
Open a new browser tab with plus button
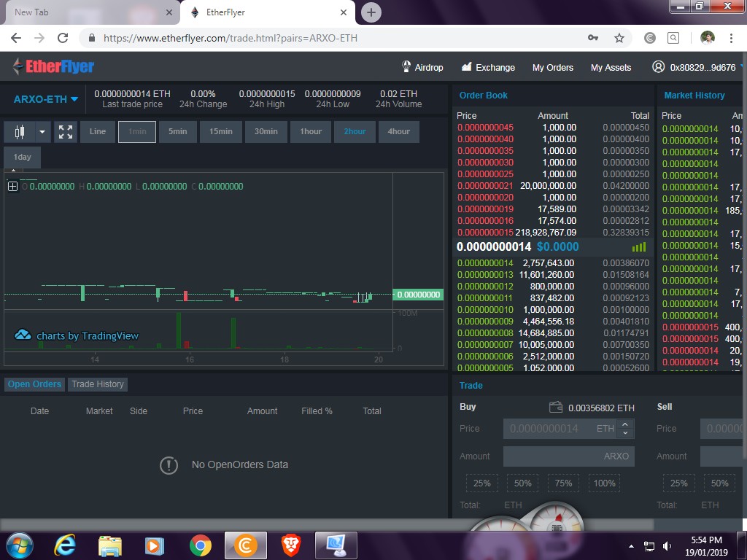point(371,12)
